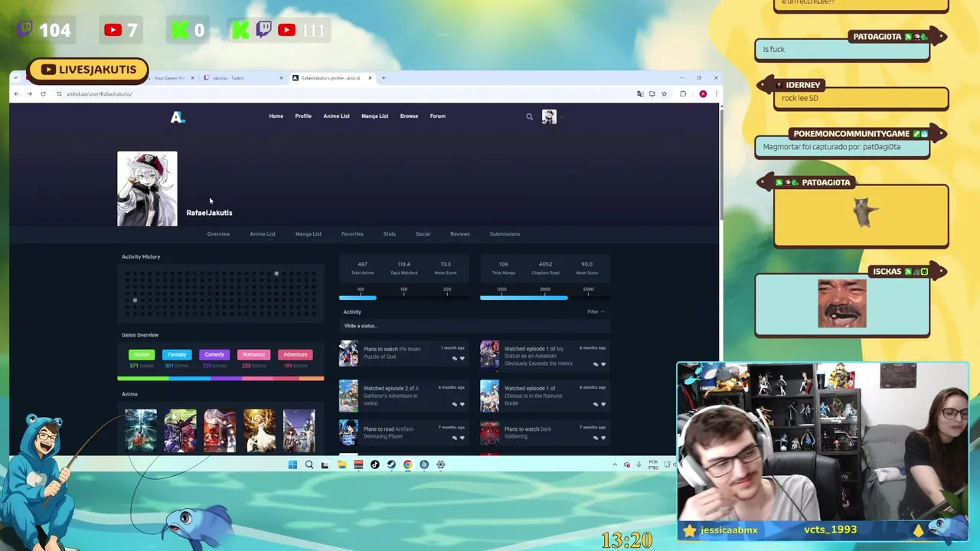Open Windows taskbar search
Viewport: 980px width, 551px height.
[x=309, y=465]
